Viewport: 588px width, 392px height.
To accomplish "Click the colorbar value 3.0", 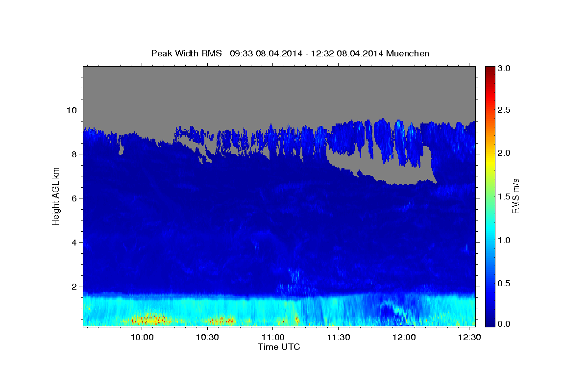I will [x=504, y=68].
